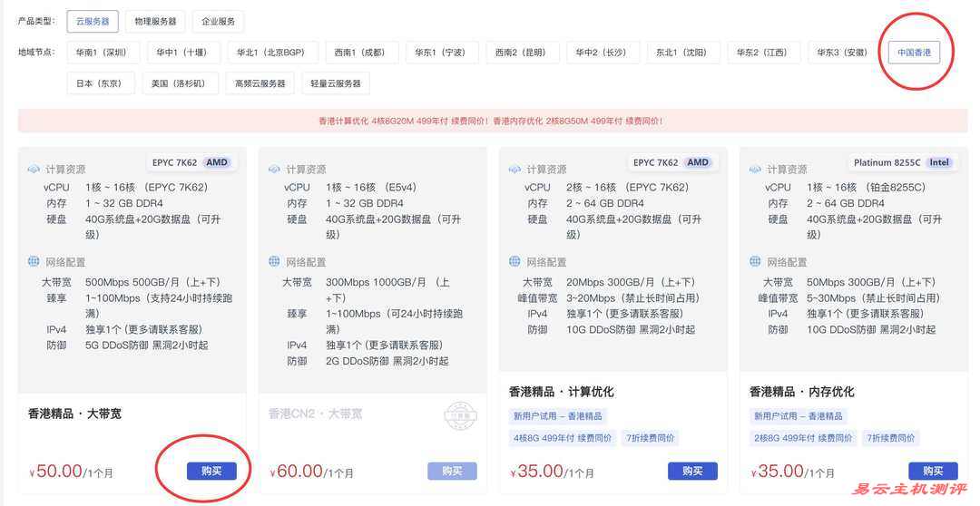The height and width of the screenshot is (506, 980).
Task: Click 新用户试用 tag in 计算优化 card
Action: point(558,416)
